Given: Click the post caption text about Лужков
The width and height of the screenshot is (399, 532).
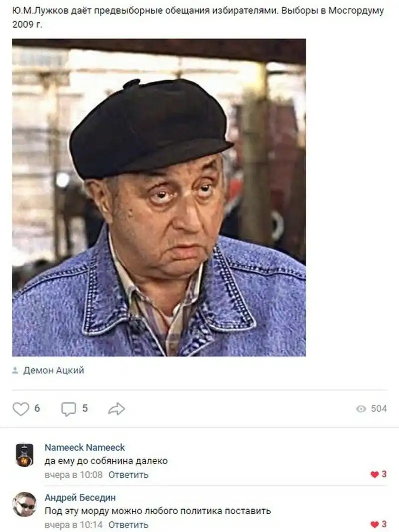Looking at the screenshot, I should click(x=198, y=17).
